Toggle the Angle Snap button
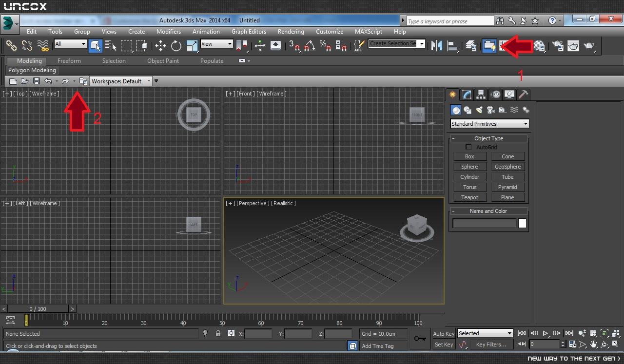The image size is (624, 364). [310, 45]
